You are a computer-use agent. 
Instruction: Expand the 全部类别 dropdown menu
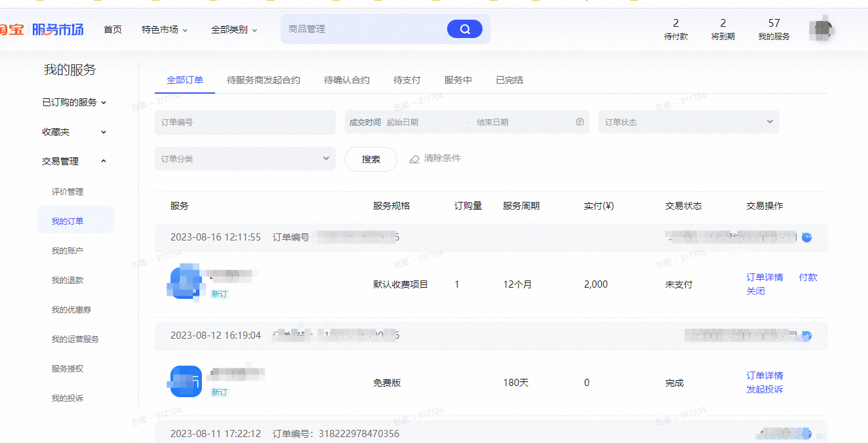coord(234,29)
